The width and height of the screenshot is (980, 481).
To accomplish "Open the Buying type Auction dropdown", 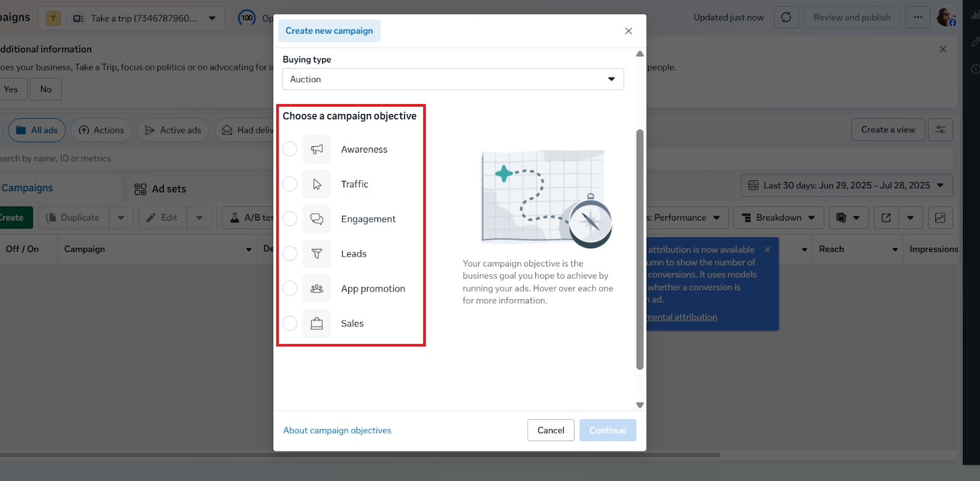I will point(453,79).
